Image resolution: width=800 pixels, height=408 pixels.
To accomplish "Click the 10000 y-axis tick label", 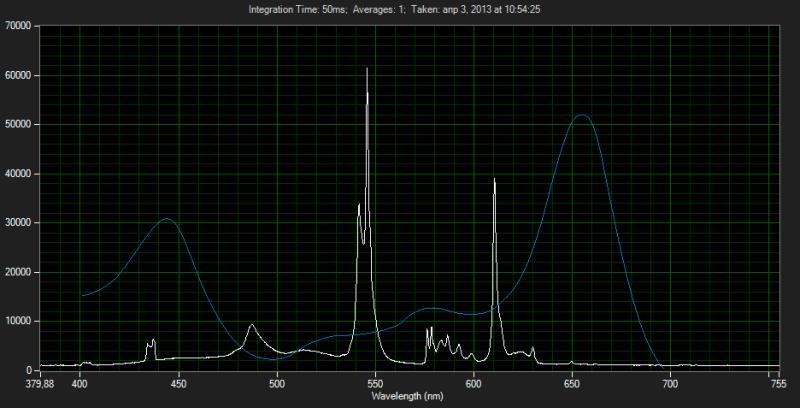I will tap(19, 320).
